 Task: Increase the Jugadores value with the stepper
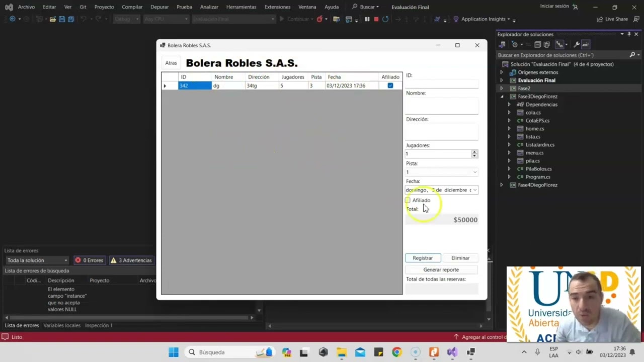pos(474,152)
